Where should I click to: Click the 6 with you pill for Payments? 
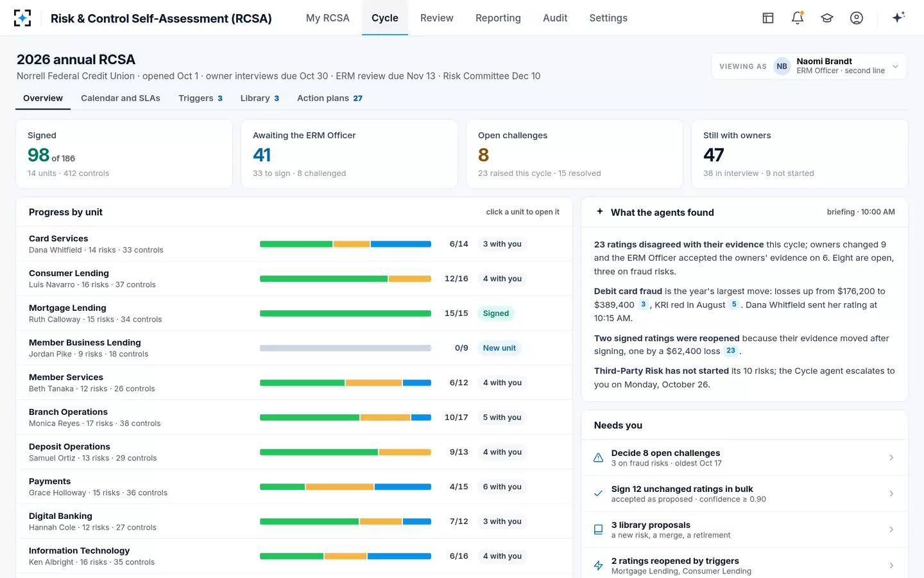click(x=502, y=487)
